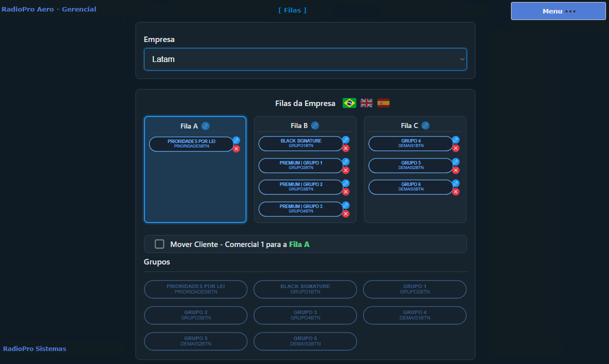
Task: Open the Menu button at top right
Action: 558,11
